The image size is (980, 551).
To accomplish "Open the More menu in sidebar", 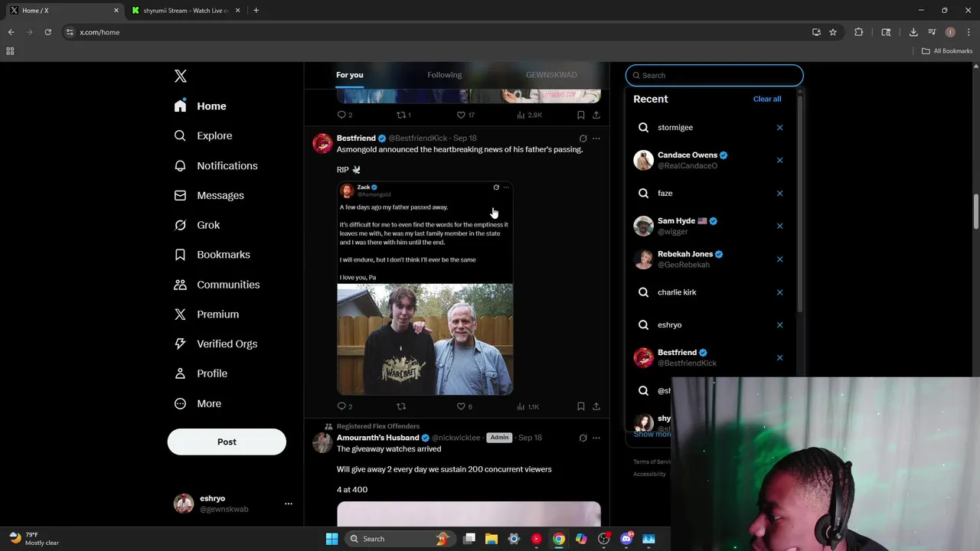I will (x=198, y=403).
